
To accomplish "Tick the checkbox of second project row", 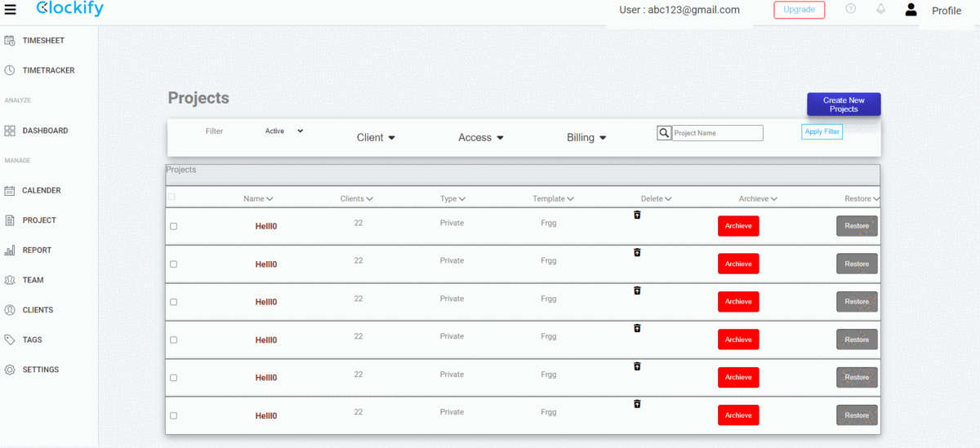I will (x=173, y=264).
